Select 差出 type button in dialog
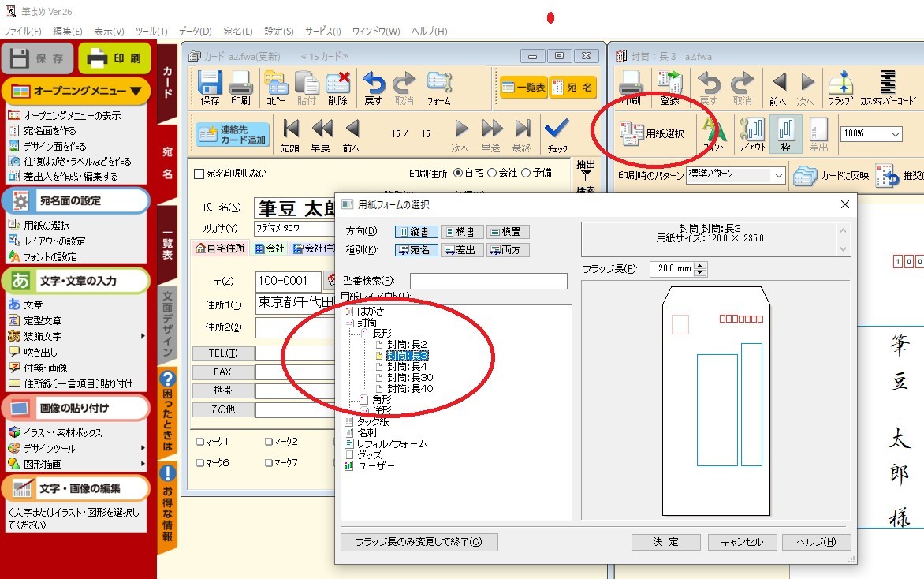The image size is (924, 579). point(463,250)
